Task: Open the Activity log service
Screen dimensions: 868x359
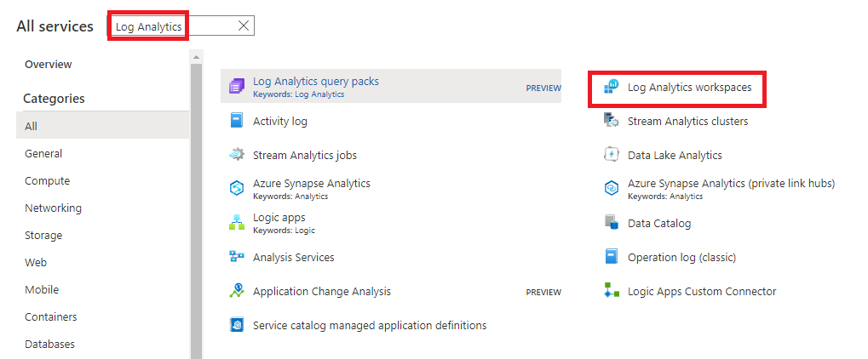Action: click(x=280, y=121)
